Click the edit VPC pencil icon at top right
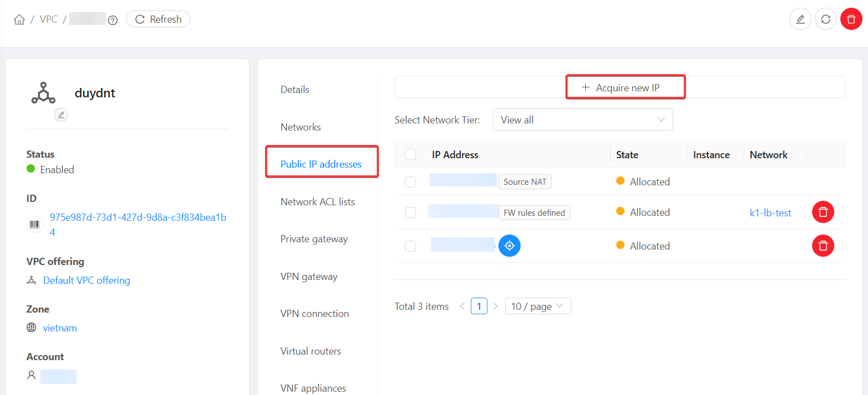This screenshot has height=395, width=868. pyautogui.click(x=800, y=19)
